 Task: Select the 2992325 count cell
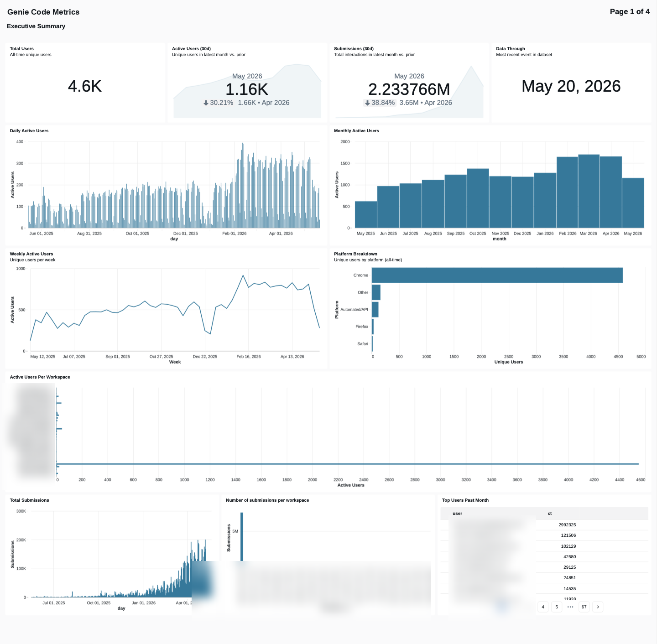point(567,525)
